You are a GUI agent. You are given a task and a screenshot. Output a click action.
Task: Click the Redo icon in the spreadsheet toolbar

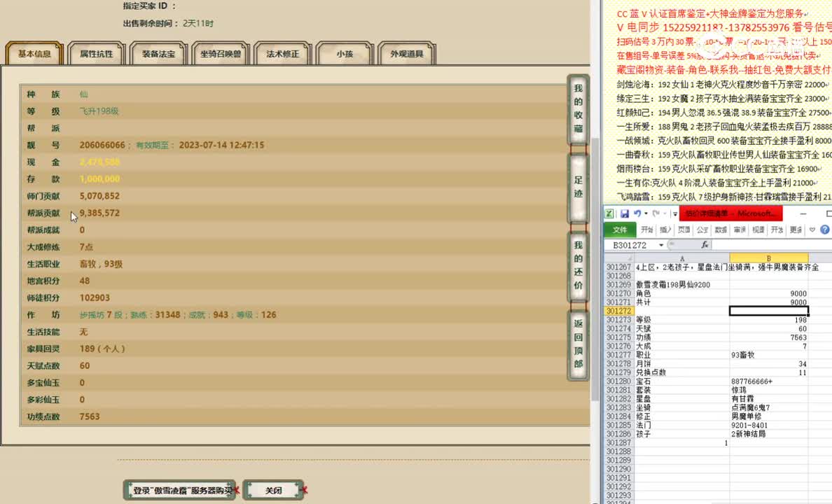point(656,214)
